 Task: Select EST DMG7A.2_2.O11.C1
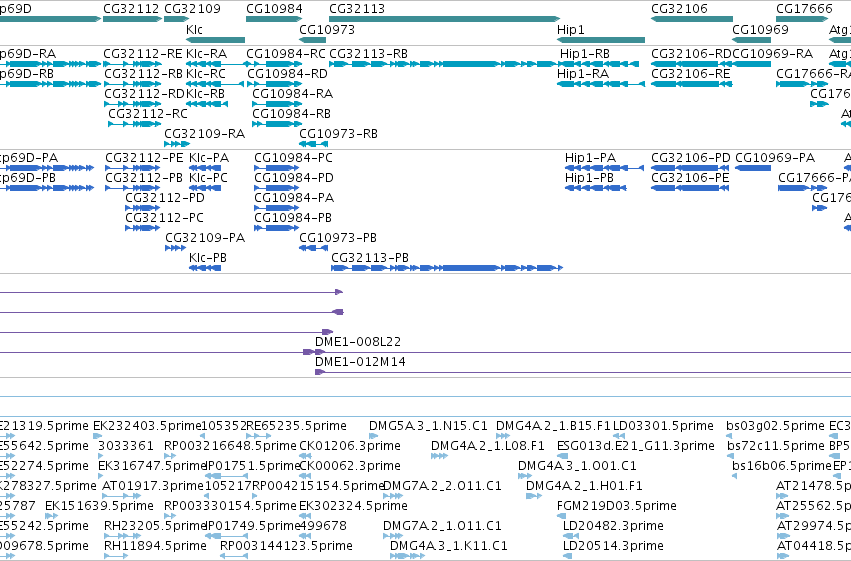coord(391,496)
